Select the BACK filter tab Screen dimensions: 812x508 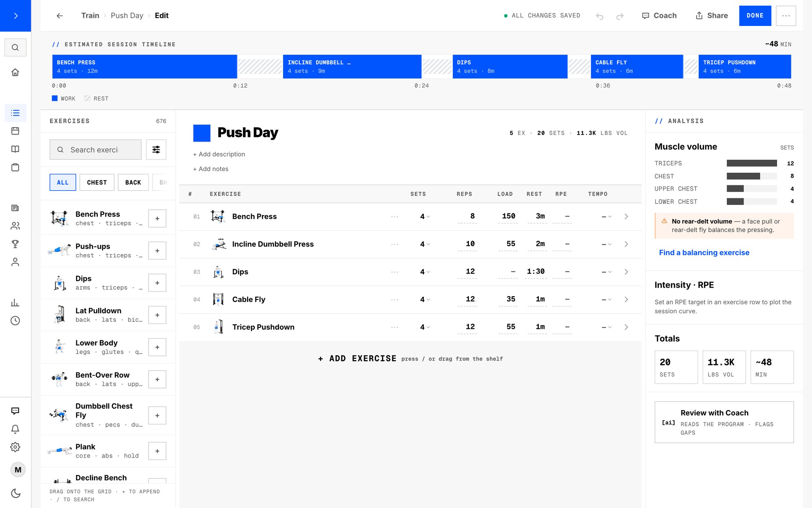click(x=133, y=182)
